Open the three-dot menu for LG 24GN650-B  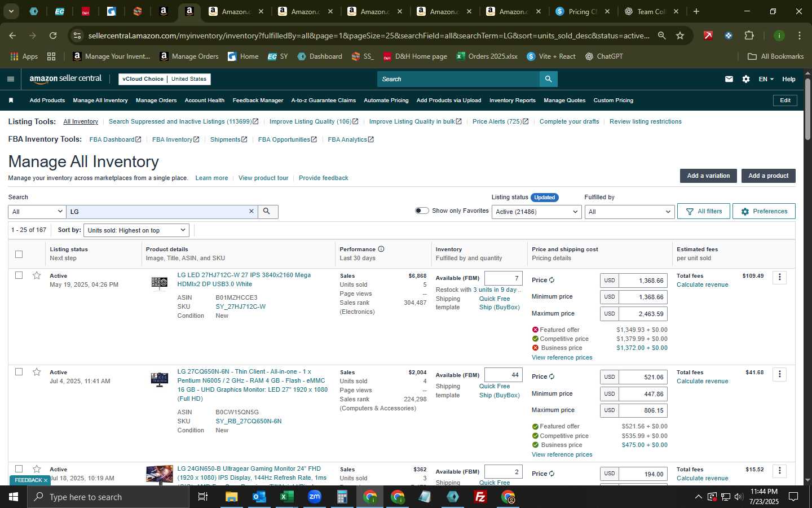[780, 471]
